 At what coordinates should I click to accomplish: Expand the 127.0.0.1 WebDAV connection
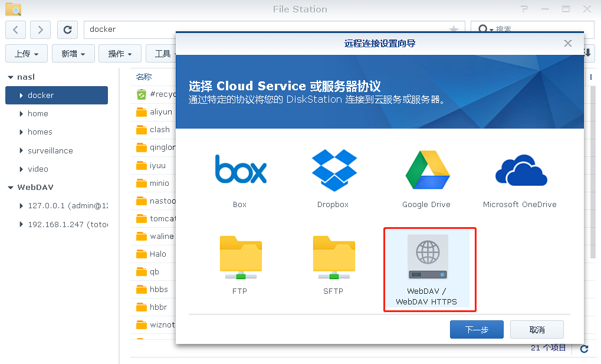click(x=21, y=206)
